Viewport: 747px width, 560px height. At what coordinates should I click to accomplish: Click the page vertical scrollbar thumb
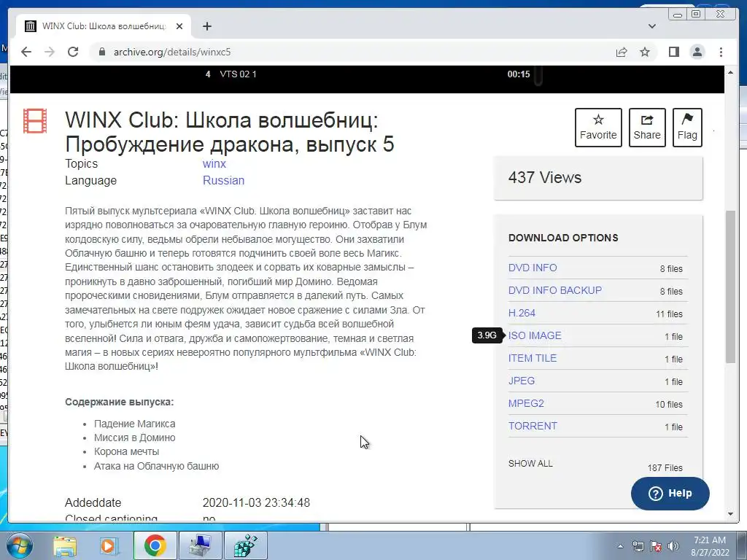pos(730,286)
